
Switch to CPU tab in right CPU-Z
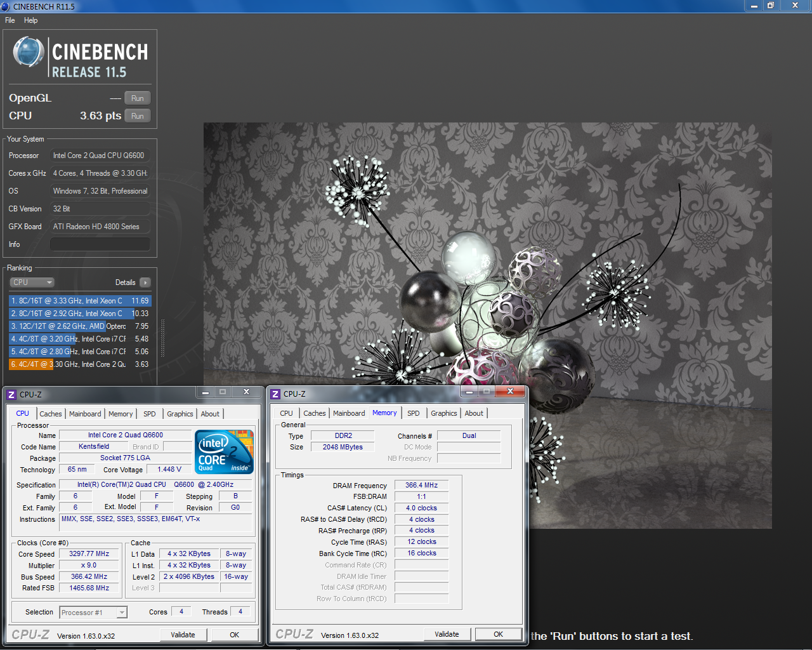[287, 413]
